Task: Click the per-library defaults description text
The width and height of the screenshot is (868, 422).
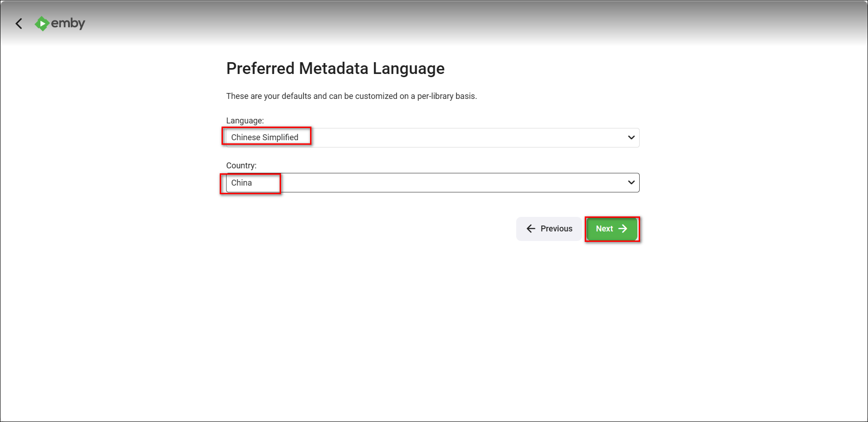Action: point(351,96)
